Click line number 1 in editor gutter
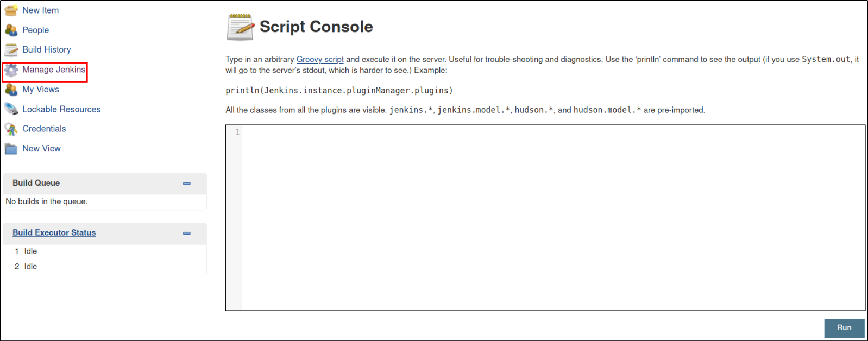The image size is (868, 341). click(237, 132)
